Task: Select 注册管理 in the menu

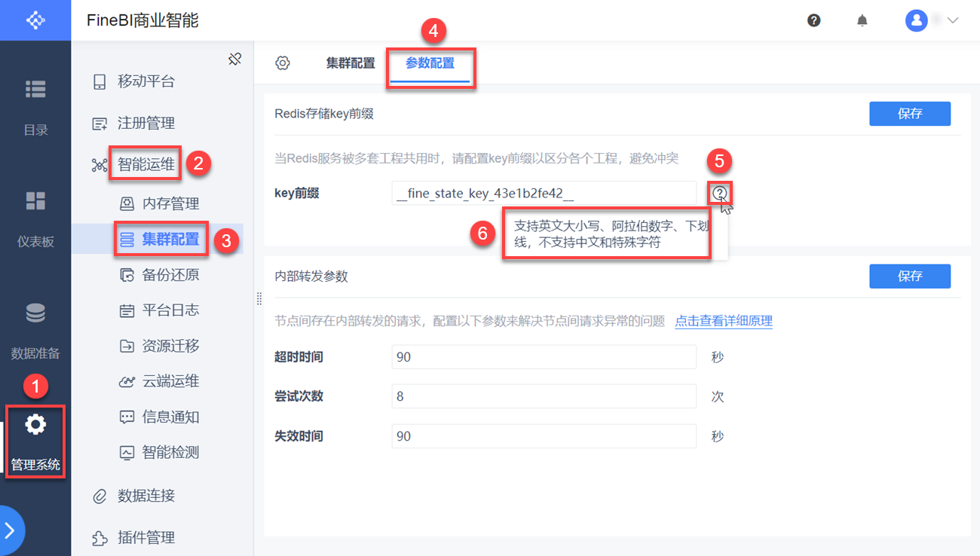Action: [x=145, y=123]
